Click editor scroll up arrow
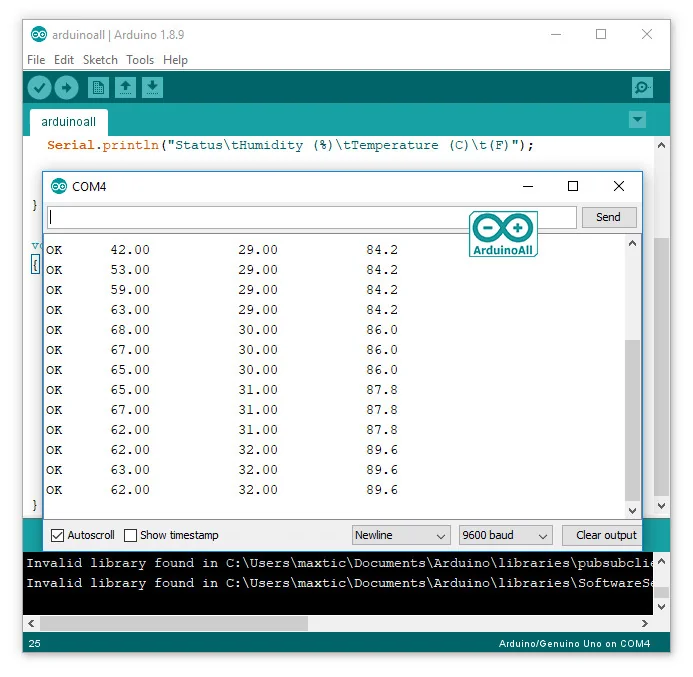The height and width of the screenshot is (677, 693). [x=661, y=145]
